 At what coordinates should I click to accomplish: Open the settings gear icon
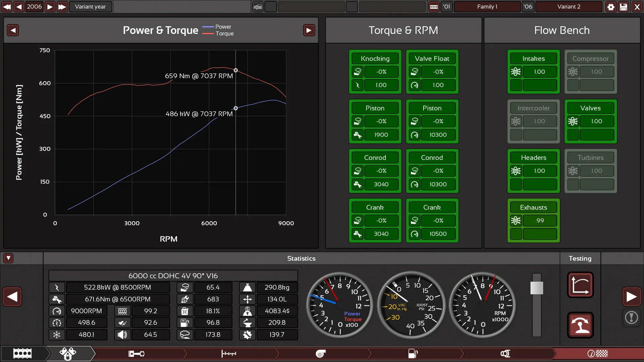point(611,7)
